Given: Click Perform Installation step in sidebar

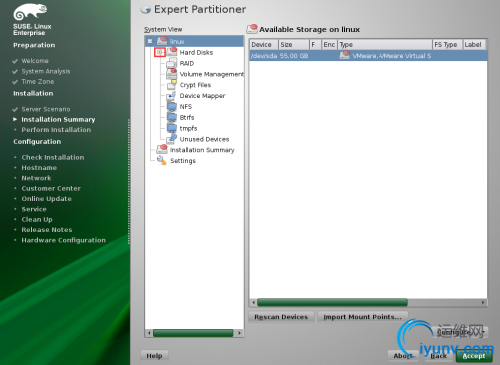Looking at the screenshot, I should [56, 130].
